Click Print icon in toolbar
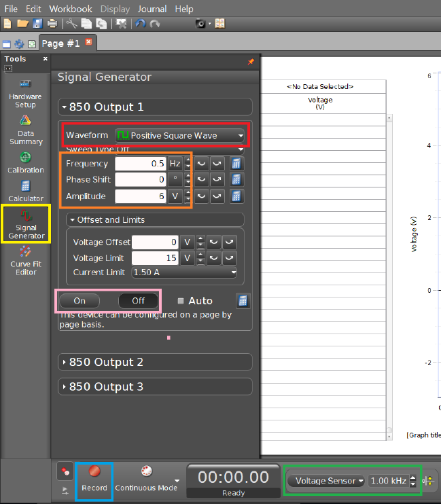Screen dimensions: 441x504 pyautogui.click(x=52, y=24)
